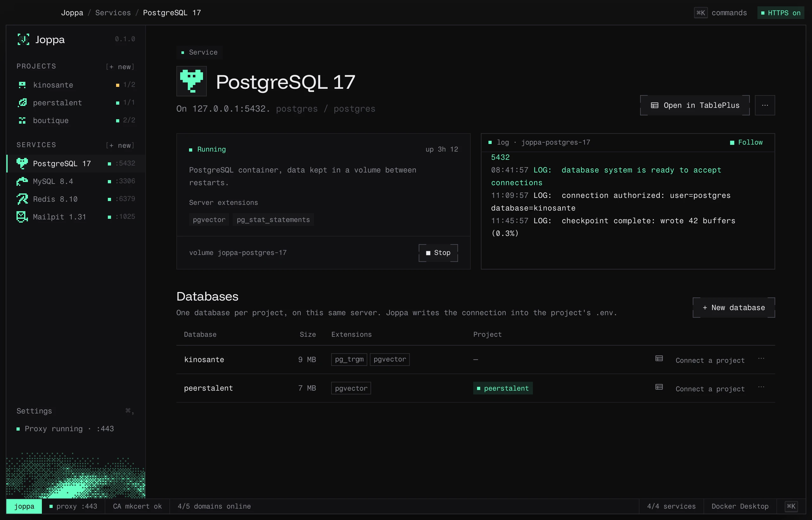Connect a project to peerstalent database
Viewport: 812px width, 520px height.
click(710, 389)
